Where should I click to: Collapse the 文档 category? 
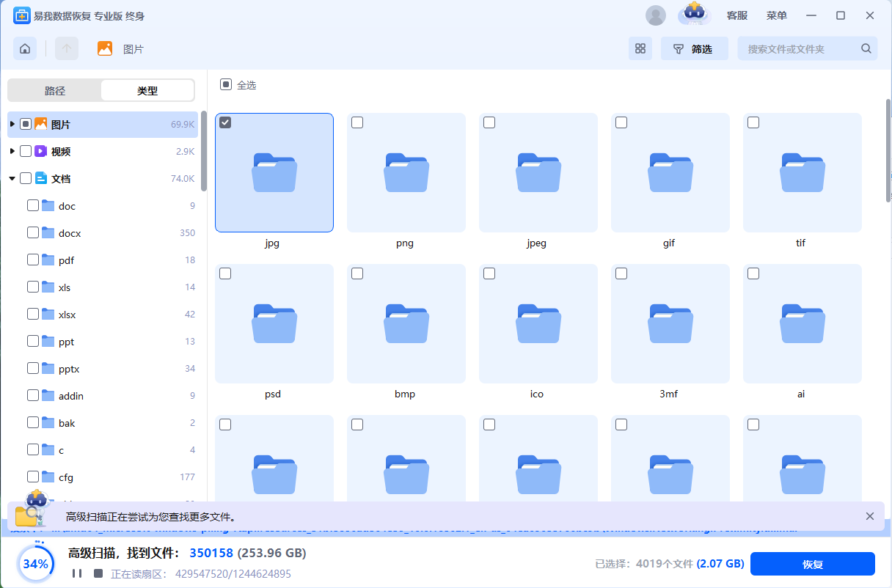click(x=12, y=179)
